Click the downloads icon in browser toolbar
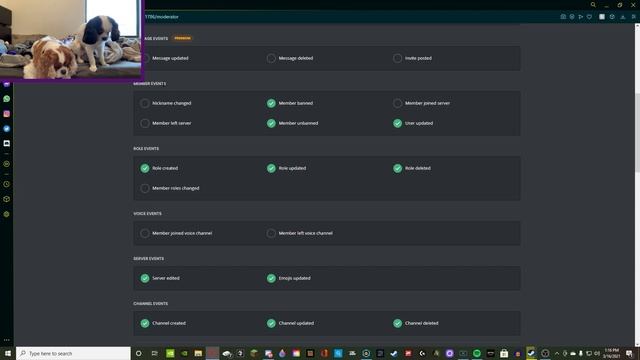This screenshot has height=360, width=640. point(623,17)
